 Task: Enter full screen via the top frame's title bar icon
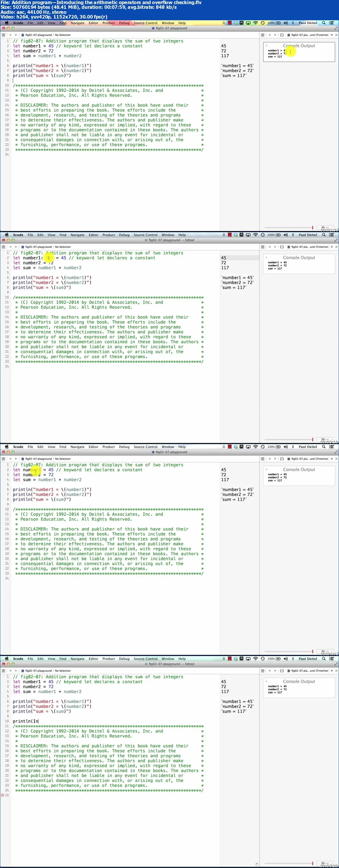336,28
